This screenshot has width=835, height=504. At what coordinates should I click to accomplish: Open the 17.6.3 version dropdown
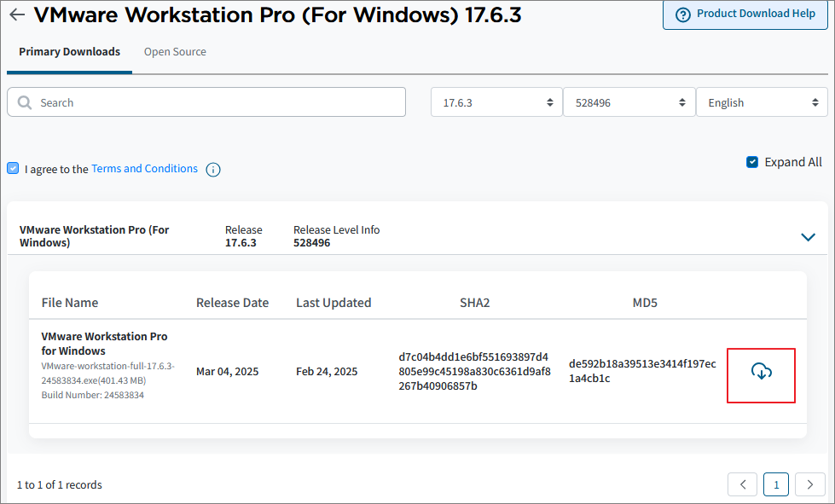[496, 102]
